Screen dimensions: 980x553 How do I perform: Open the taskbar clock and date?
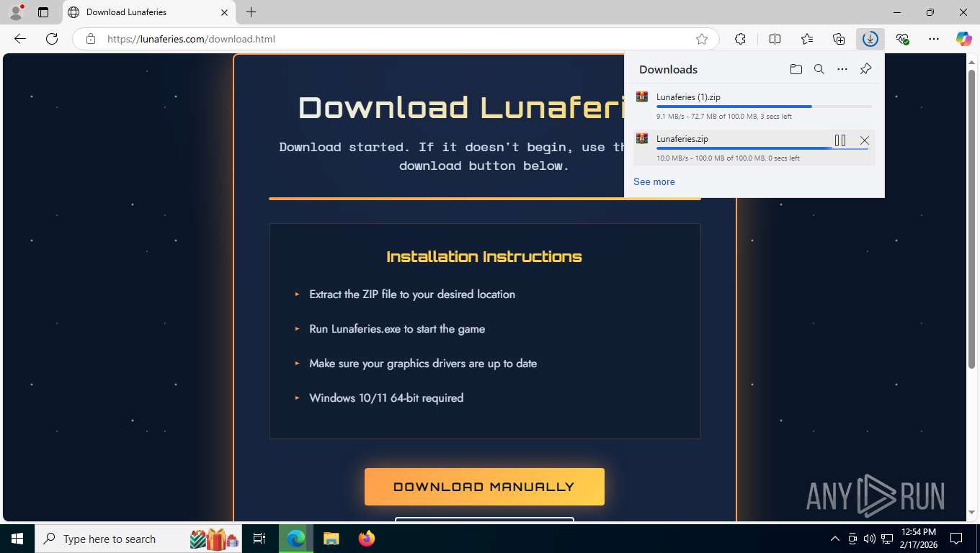(918, 539)
